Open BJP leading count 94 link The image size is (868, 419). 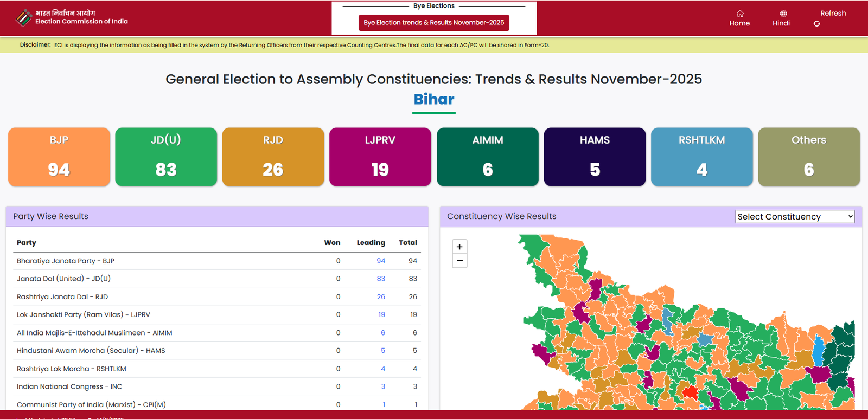(381, 261)
